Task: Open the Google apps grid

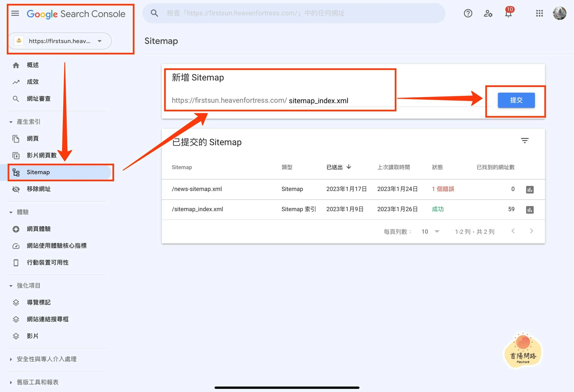Action: pyautogui.click(x=539, y=13)
